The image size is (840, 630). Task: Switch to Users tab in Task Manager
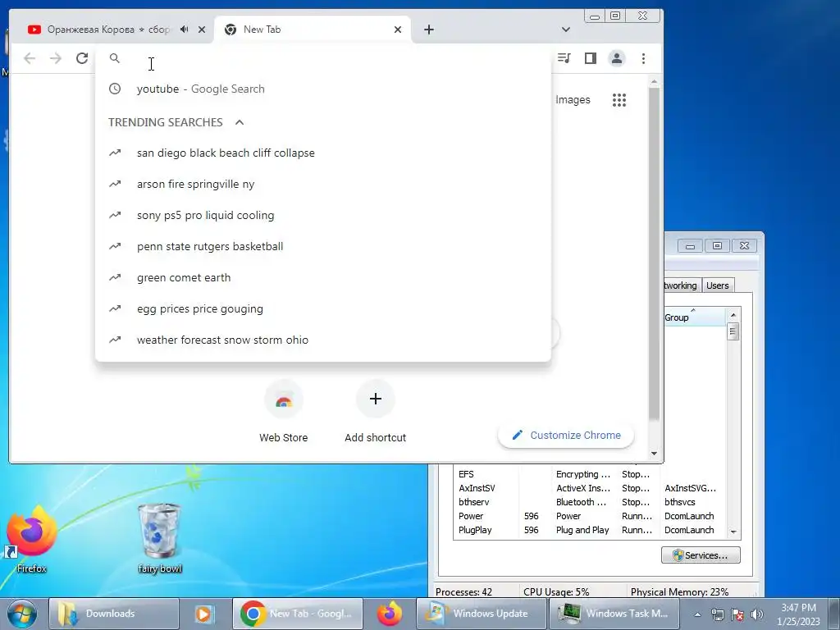click(x=717, y=285)
